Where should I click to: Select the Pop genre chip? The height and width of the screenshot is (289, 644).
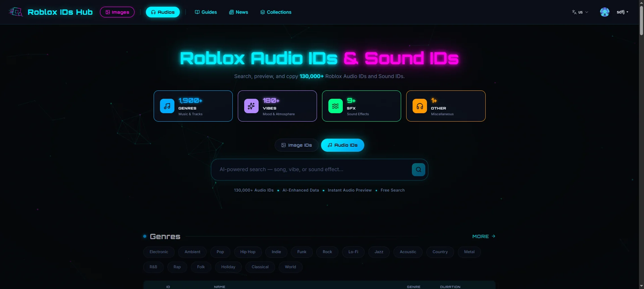click(220, 252)
